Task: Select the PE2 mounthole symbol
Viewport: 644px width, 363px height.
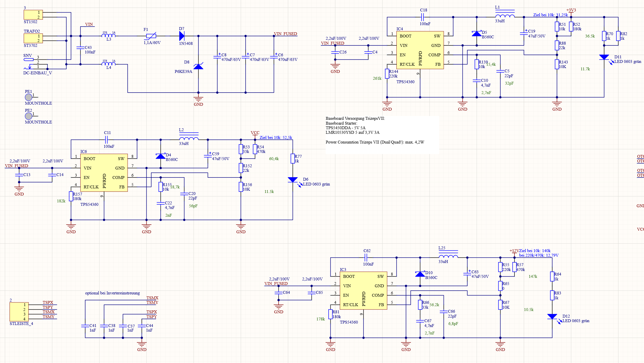Action: click(x=29, y=116)
